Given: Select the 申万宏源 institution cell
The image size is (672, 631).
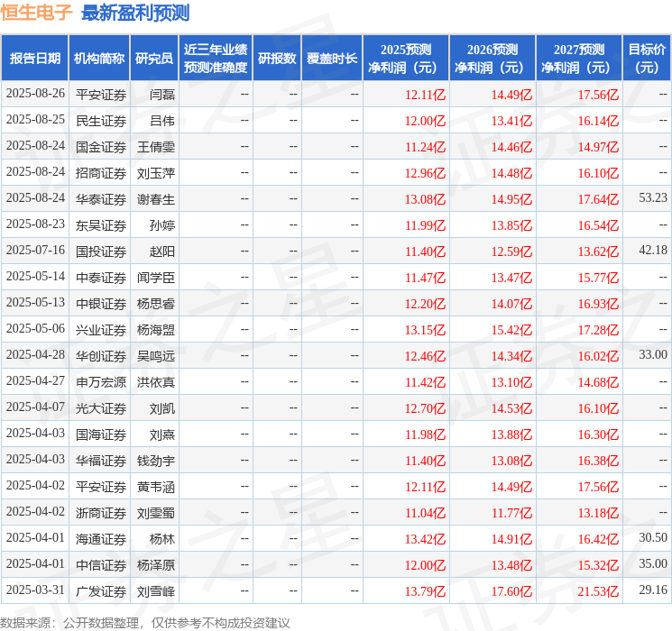Looking at the screenshot, I should pos(101,382).
